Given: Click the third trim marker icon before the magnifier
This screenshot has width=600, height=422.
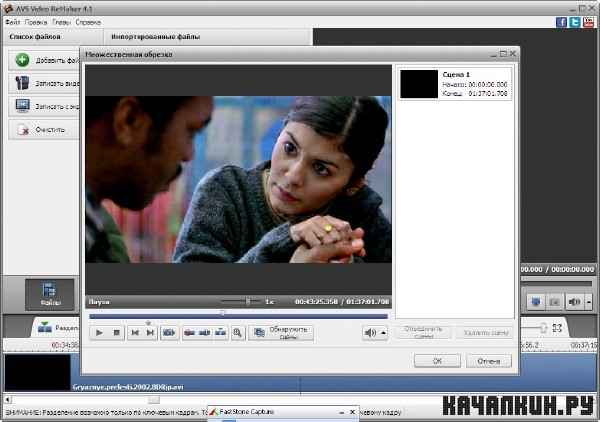Looking at the screenshot, I should pyautogui.click(x=220, y=332).
